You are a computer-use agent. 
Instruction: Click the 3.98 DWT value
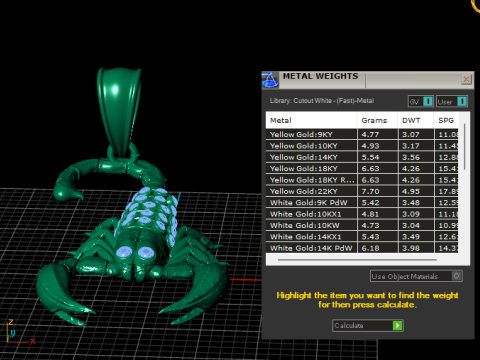click(x=411, y=248)
